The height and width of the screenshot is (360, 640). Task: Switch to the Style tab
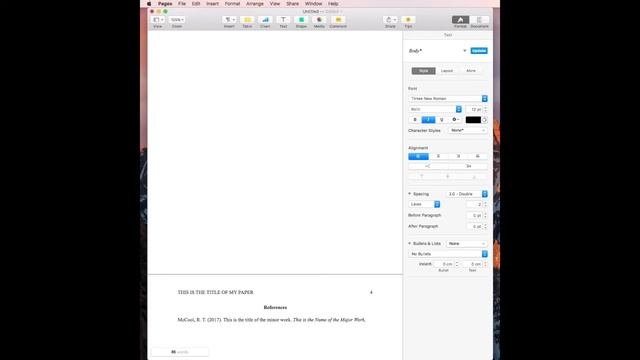(x=424, y=71)
